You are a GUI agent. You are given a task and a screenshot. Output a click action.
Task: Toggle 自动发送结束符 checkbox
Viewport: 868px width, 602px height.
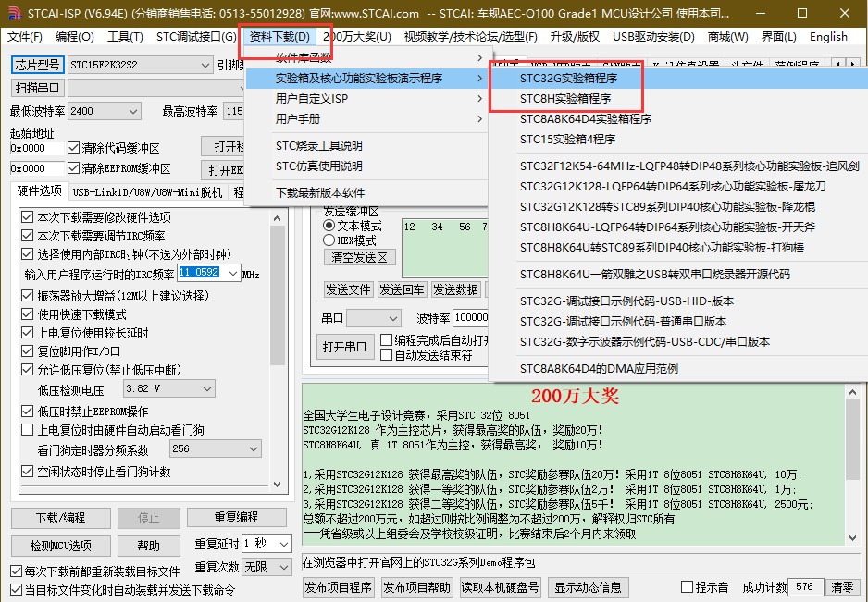click(387, 355)
